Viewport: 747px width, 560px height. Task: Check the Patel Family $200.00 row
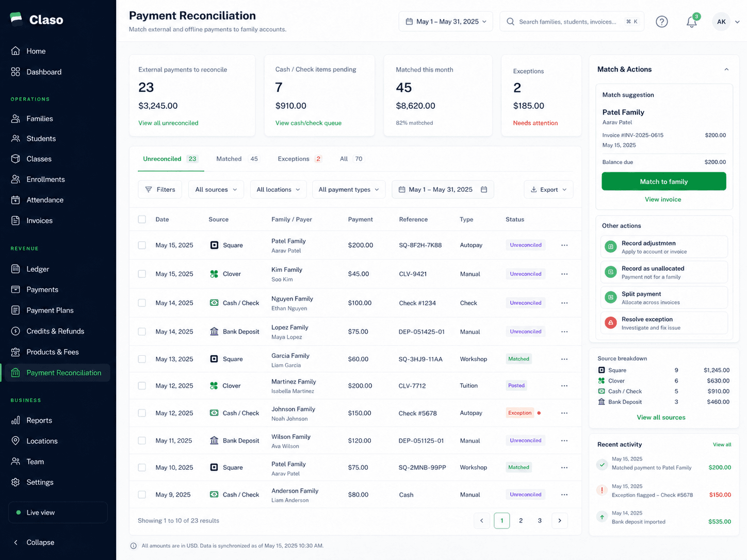pos(142,245)
